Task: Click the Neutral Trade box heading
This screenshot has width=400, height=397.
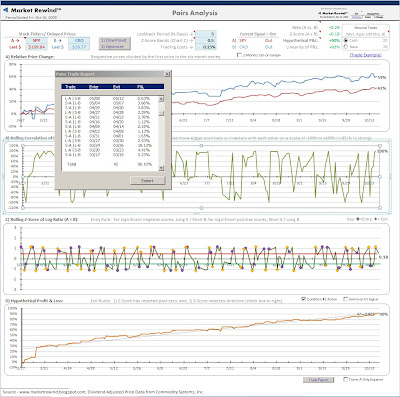Action: click(365, 28)
